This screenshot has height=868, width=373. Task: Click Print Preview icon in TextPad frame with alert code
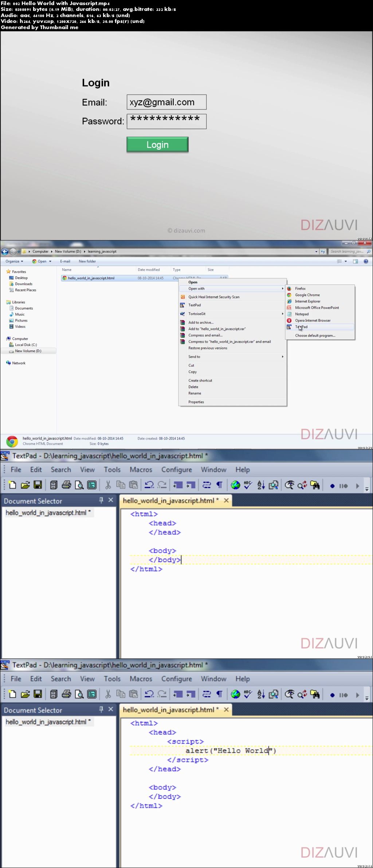79,694
